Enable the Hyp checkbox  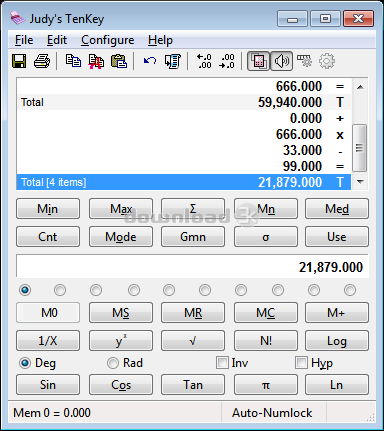pyautogui.click(x=301, y=363)
